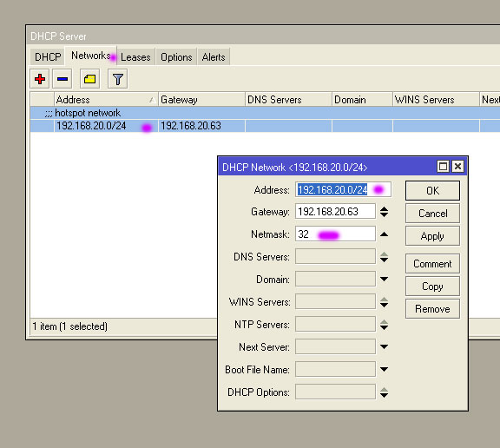Image resolution: width=500 pixels, height=448 pixels.
Task: Toggle NTP Servers field up/down arrows
Action: [x=385, y=325]
